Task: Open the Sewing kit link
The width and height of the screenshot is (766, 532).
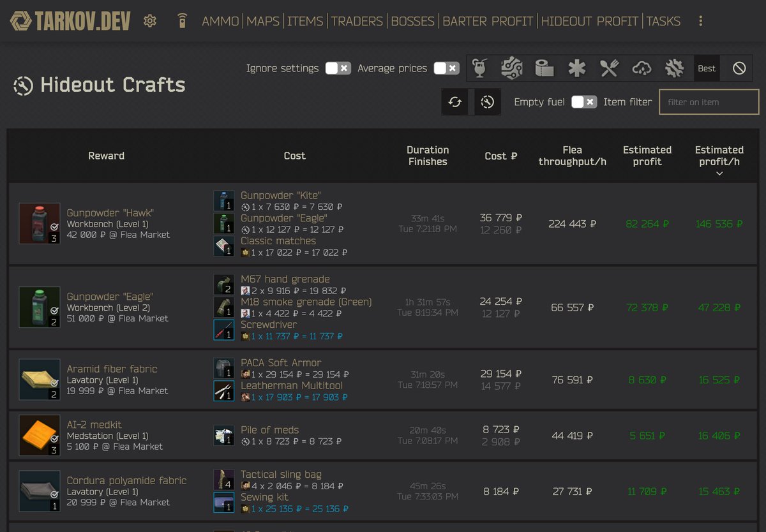Action: click(264, 497)
